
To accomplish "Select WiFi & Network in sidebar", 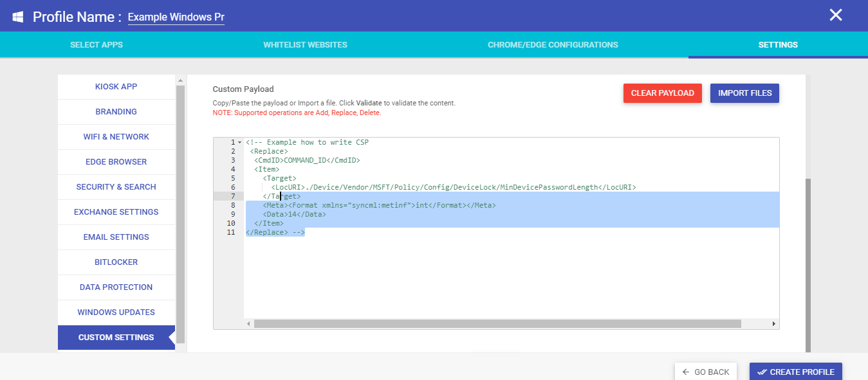I will point(116,137).
